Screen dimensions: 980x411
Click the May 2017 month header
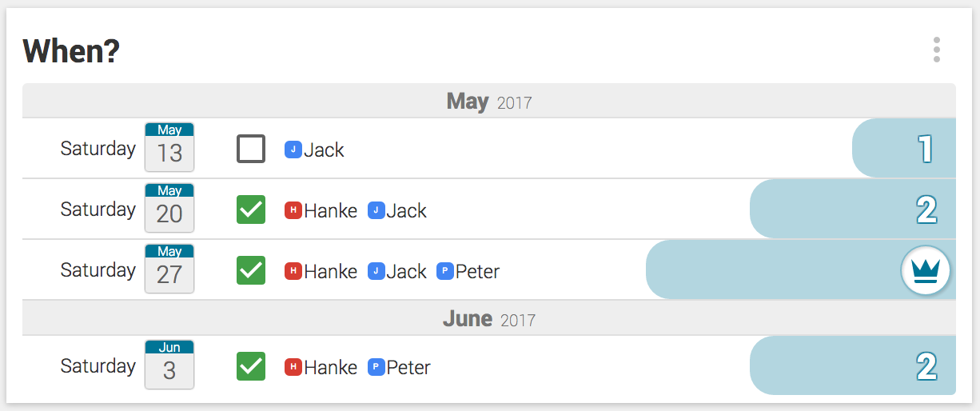pyautogui.click(x=488, y=102)
